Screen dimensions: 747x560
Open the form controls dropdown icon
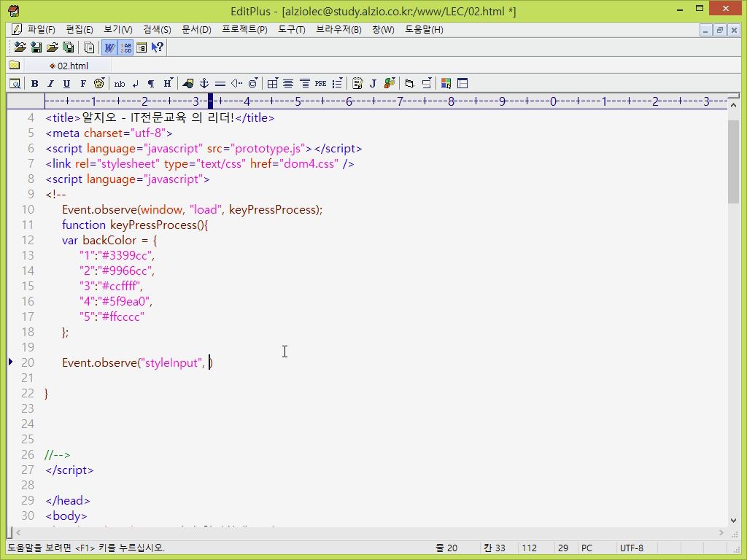(x=427, y=83)
